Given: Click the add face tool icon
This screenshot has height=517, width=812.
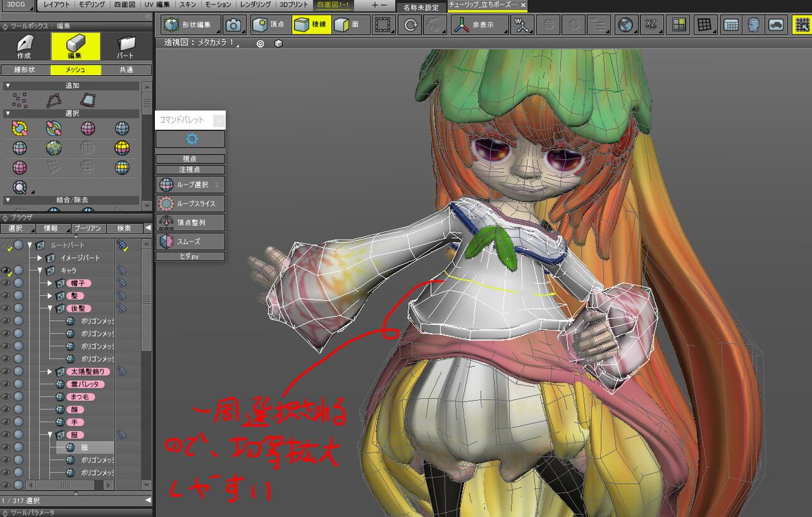Looking at the screenshot, I should tap(89, 100).
